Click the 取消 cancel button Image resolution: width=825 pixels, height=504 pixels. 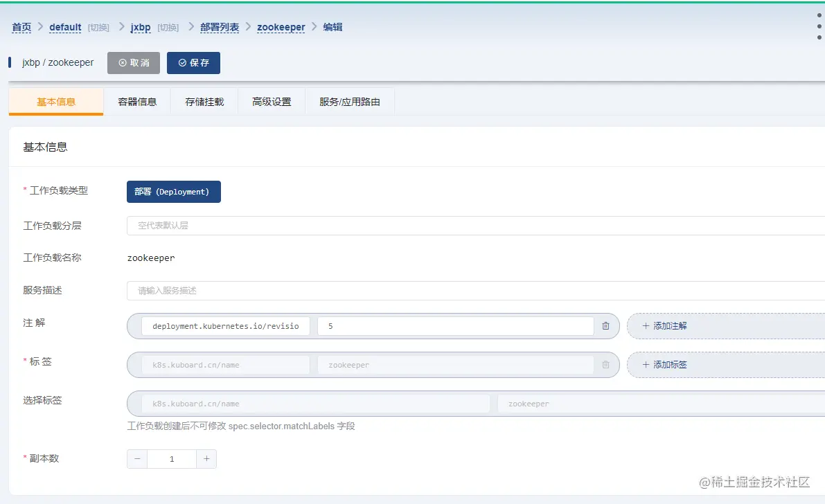pyautogui.click(x=134, y=62)
